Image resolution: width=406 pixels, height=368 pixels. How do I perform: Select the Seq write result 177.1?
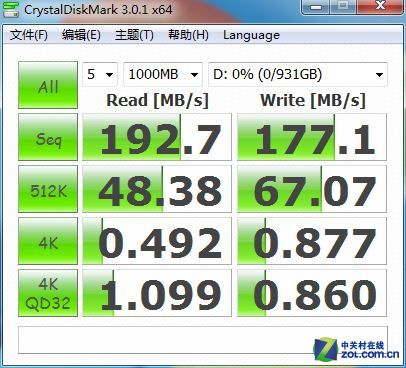pyautogui.click(x=312, y=137)
